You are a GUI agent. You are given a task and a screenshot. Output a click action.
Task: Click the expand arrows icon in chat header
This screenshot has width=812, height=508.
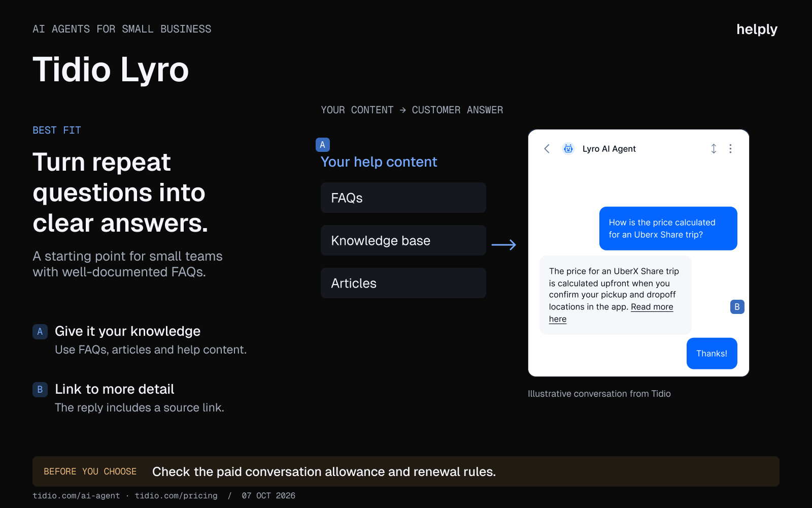click(714, 149)
